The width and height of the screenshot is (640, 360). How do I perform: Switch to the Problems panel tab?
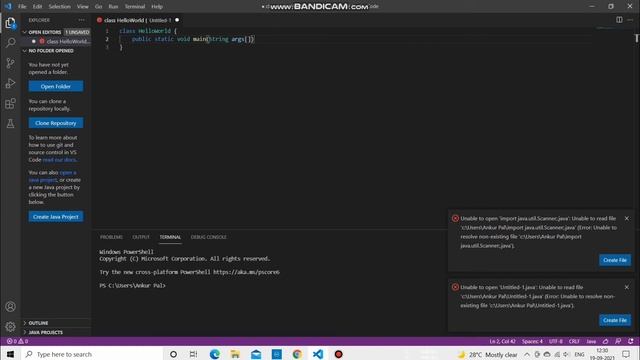pos(111,237)
